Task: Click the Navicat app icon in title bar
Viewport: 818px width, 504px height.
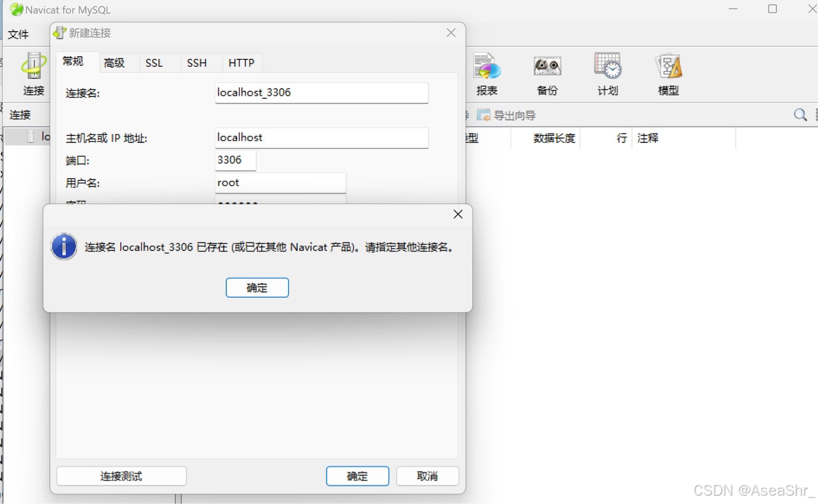Action: (x=16, y=10)
